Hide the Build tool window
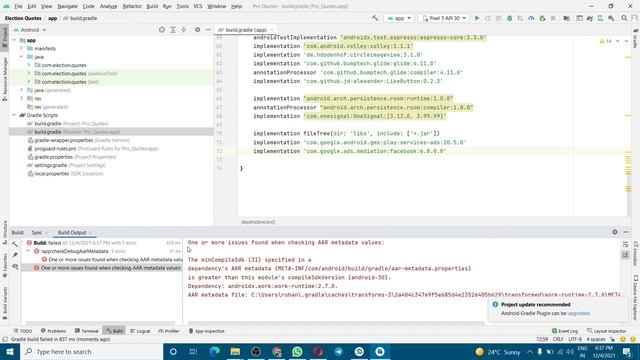Screen dimensions: 640x360 626,232
